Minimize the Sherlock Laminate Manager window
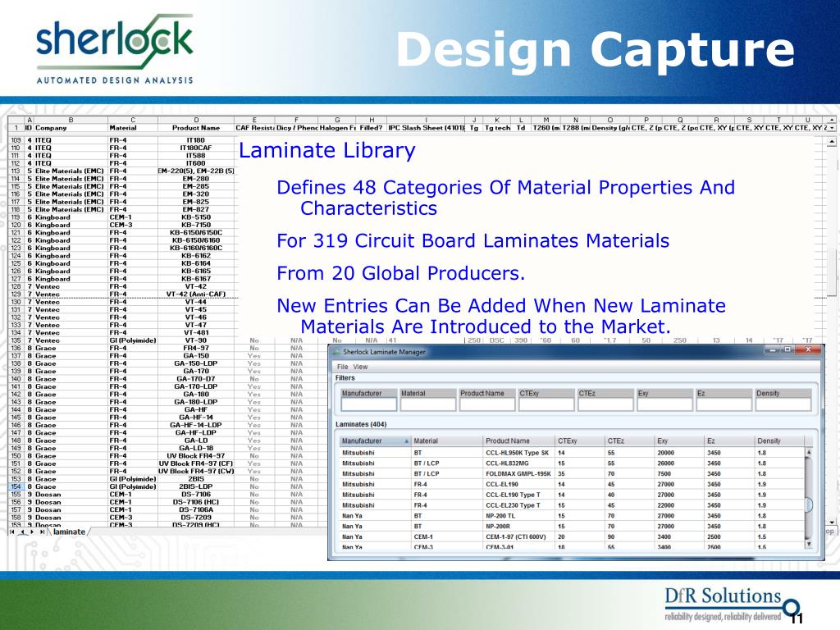This screenshot has width=840, height=630. [773, 349]
